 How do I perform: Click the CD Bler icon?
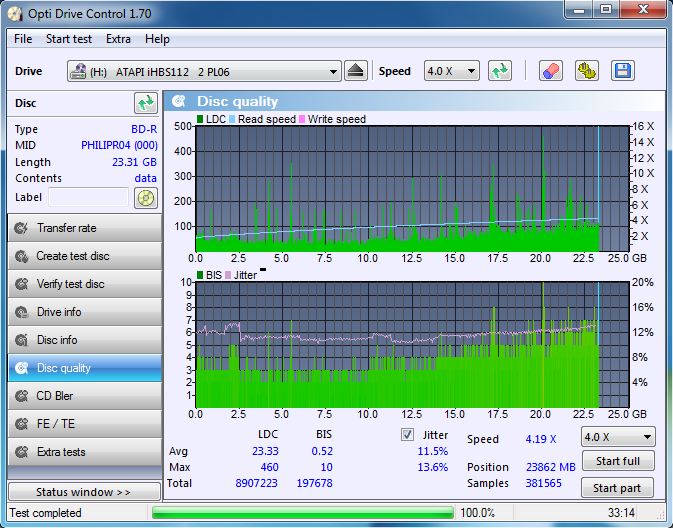click(x=21, y=396)
